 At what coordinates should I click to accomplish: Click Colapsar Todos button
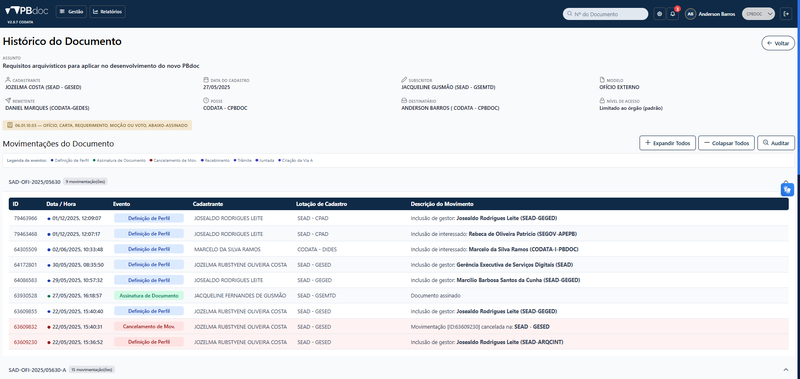[727, 143]
